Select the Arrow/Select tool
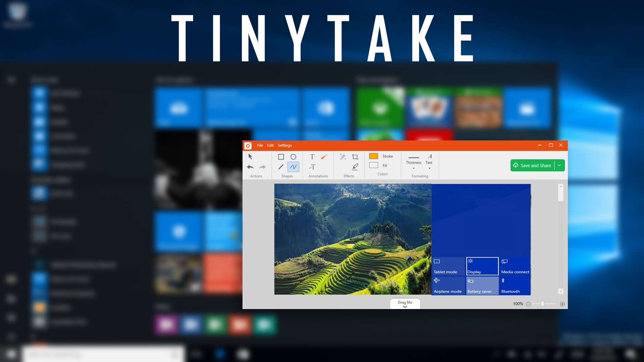The width and height of the screenshot is (644, 362). (x=250, y=156)
